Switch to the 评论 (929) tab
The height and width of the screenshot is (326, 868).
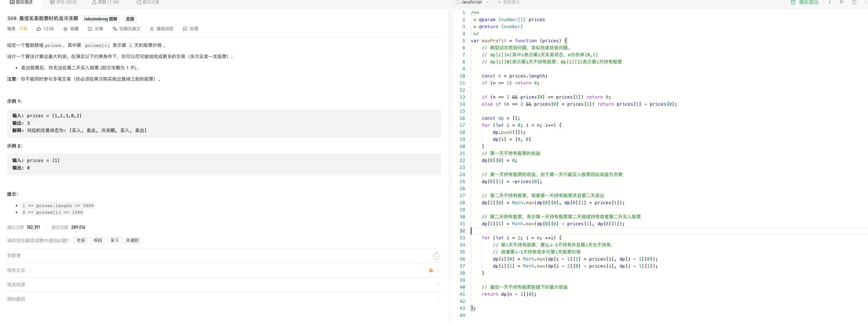tap(63, 2)
